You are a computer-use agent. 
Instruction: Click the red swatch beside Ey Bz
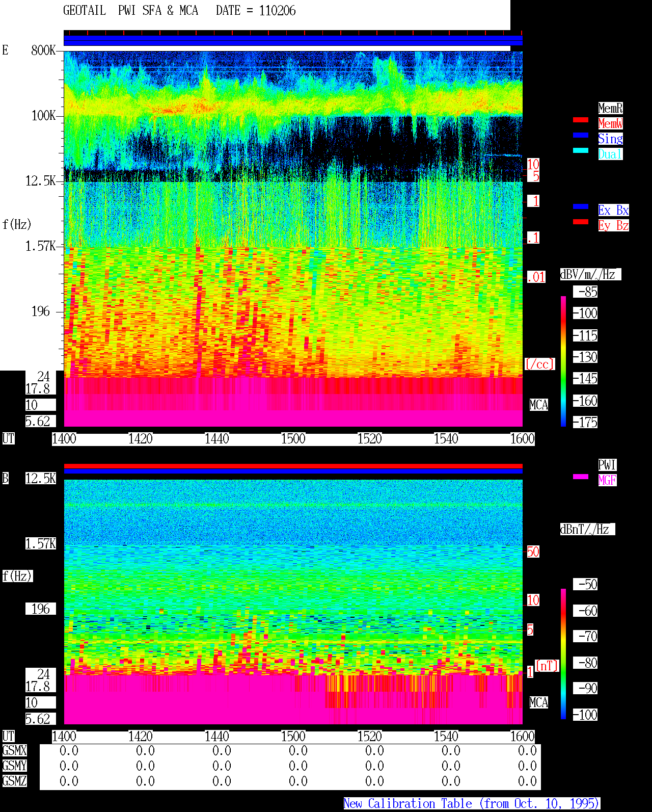(x=581, y=222)
